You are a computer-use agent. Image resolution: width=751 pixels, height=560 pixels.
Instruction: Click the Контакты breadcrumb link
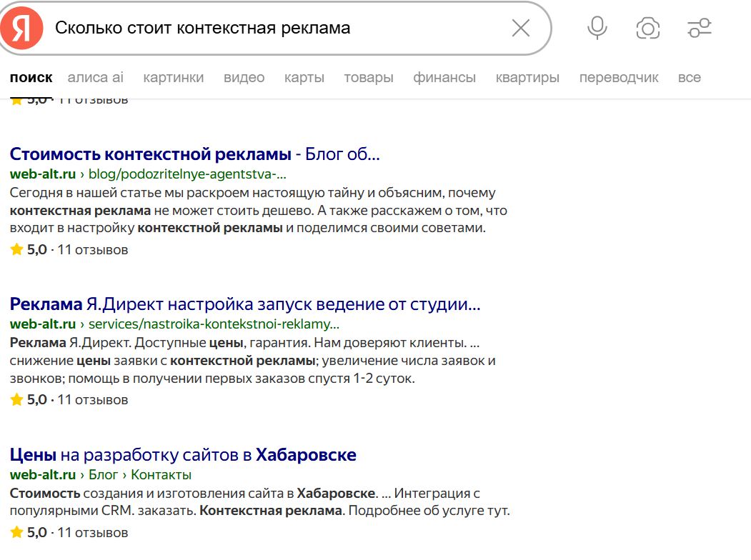(161, 475)
